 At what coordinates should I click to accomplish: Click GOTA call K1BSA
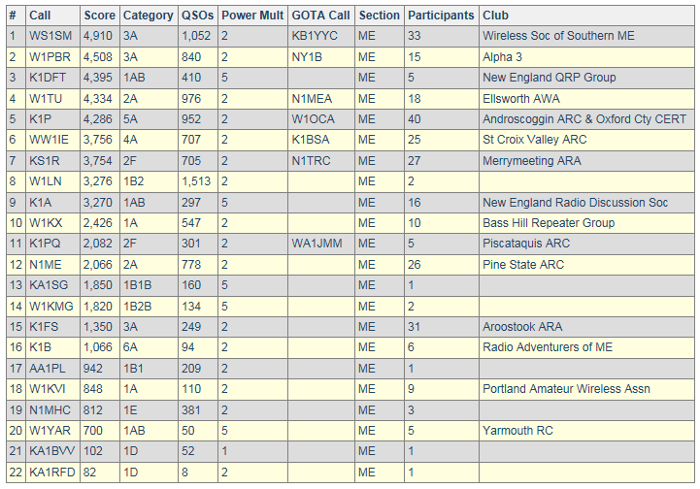click(x=310, y=140)
